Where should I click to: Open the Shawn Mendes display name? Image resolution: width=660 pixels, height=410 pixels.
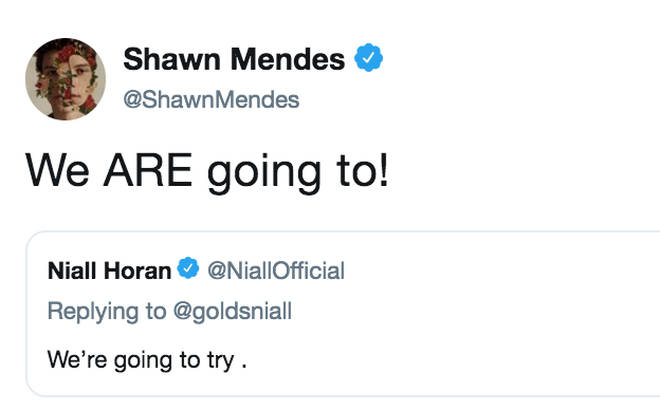(x=234, y=59)
